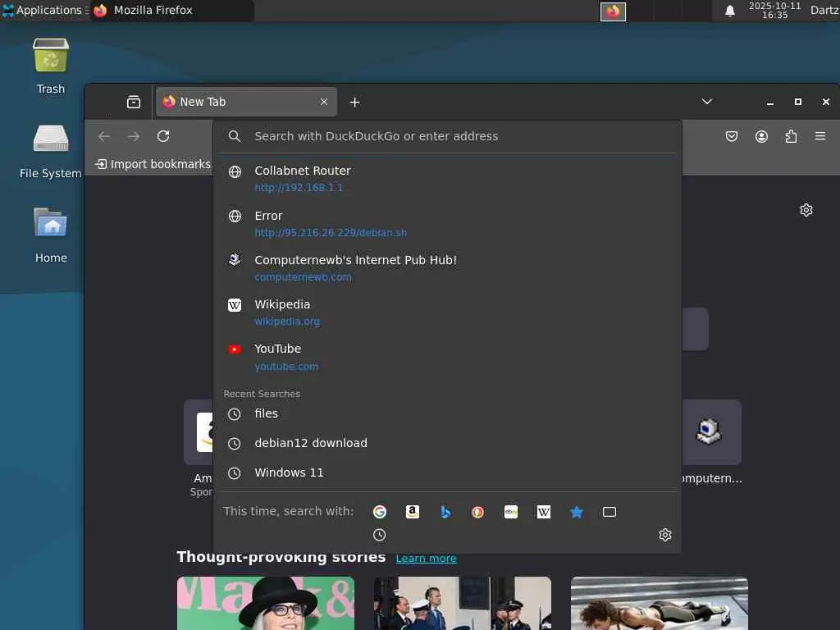
Task: Choose the Error 95.216.26.229 suggestion
Action: [x=447, y=224]
